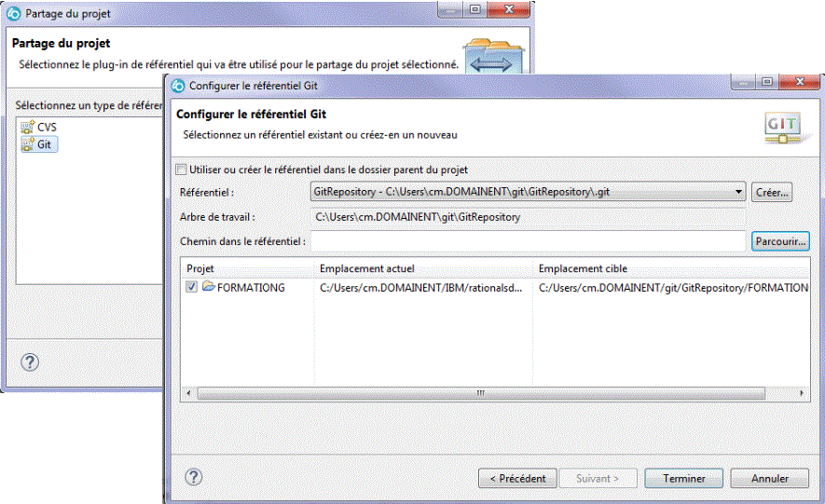Click the CVS plug-in icon
Viewport: 825px width, 504px height.
point(27,128)
